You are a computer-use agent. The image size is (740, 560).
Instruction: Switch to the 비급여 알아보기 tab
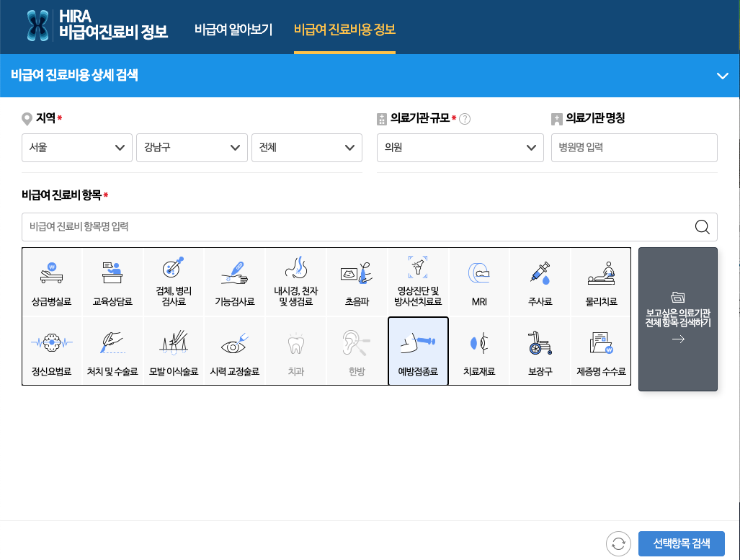[x=233, y=31]
